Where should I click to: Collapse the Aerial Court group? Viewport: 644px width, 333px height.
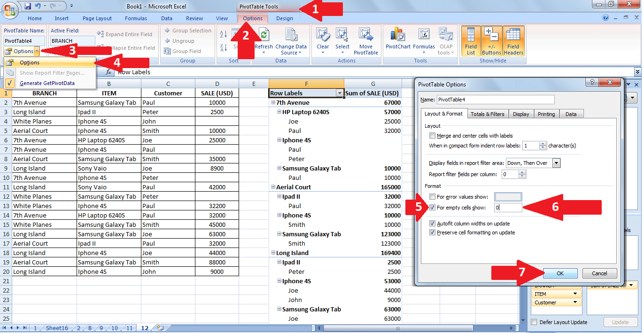tap(272, 187)
